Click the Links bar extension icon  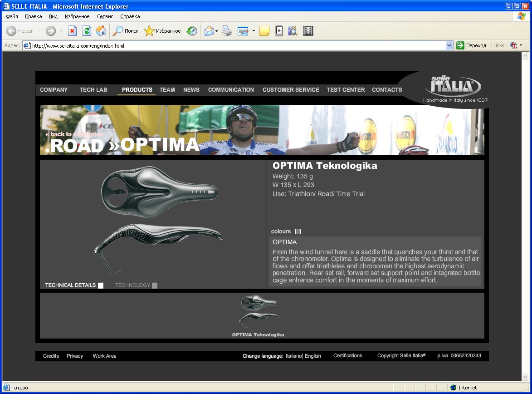click(513, 45)
